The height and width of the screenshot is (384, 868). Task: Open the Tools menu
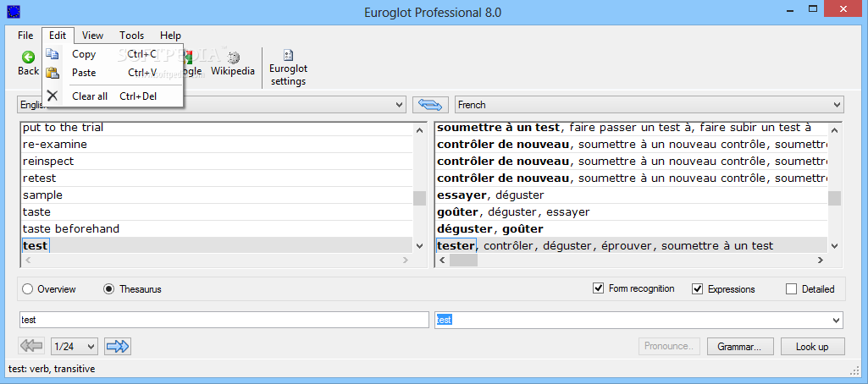(x=132, y=36)
